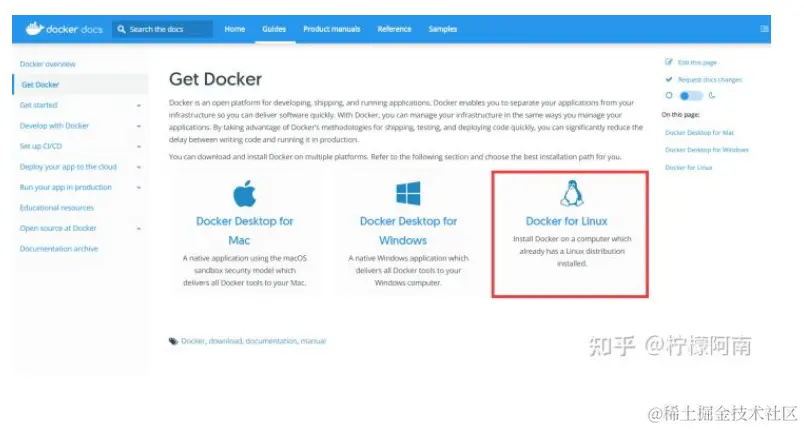Screen dimensions: 804x429
Task: Click the Edit this page pencil icon
Action: 669,62
